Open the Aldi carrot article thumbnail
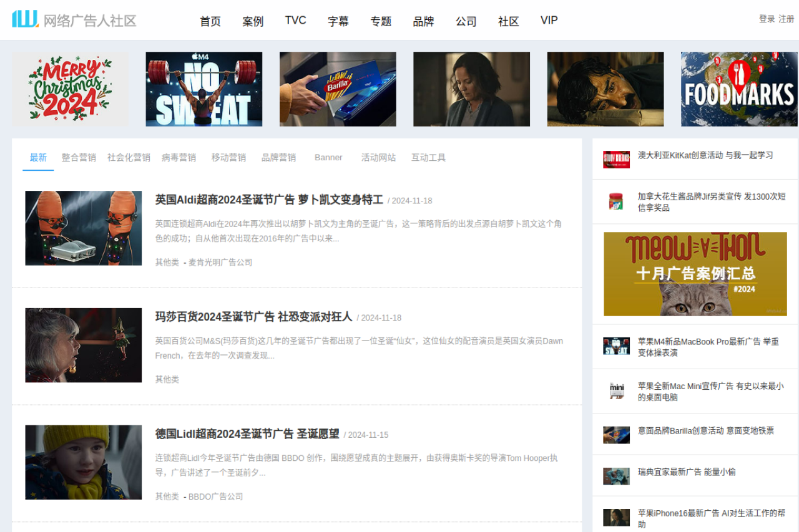 (84, 228)
